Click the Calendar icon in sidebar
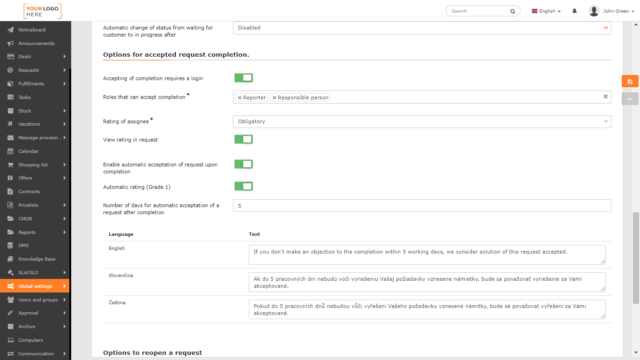The width and height of the screenshot is (640, 360). coord(11,151)
